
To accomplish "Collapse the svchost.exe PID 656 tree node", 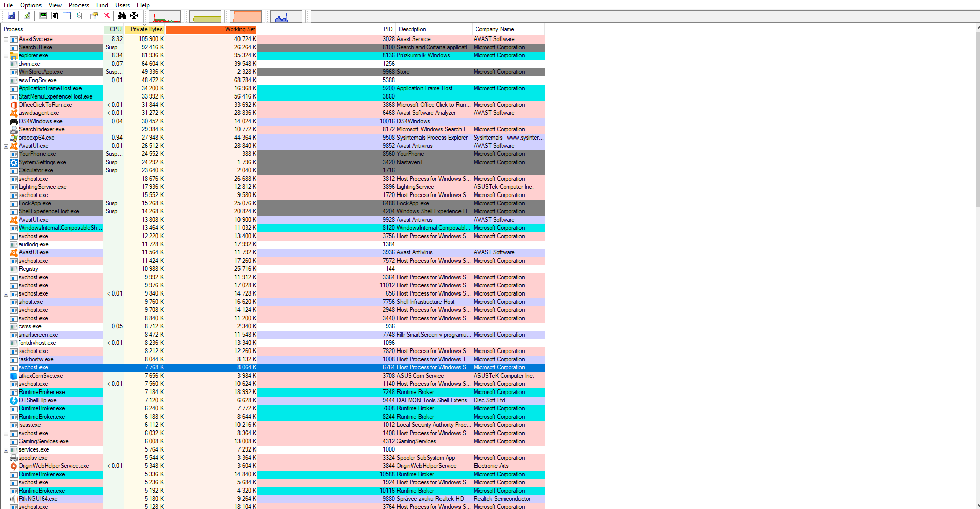I will (6, 294).
